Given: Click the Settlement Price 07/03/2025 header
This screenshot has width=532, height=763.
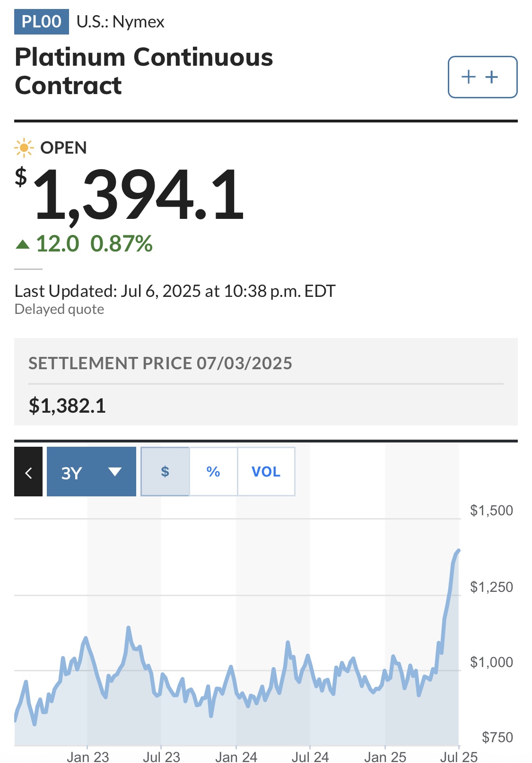Looking at the screenshot, I should (x=160, y=364).
